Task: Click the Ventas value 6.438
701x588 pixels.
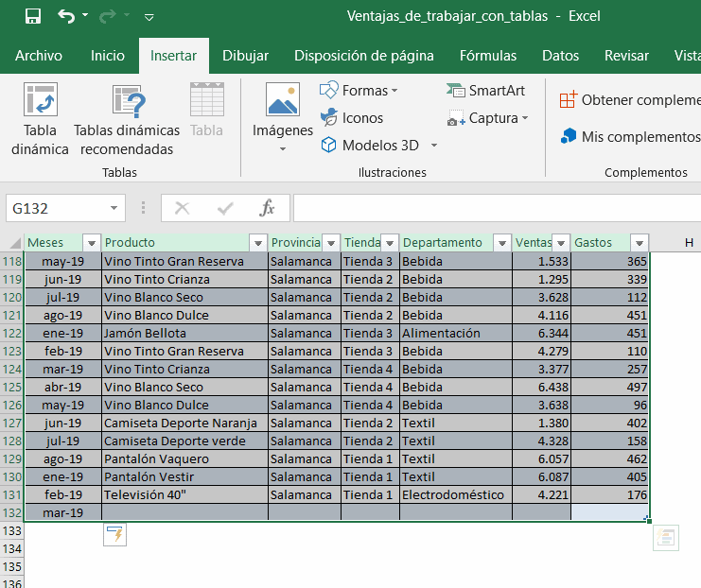Action: pos(542,387)
